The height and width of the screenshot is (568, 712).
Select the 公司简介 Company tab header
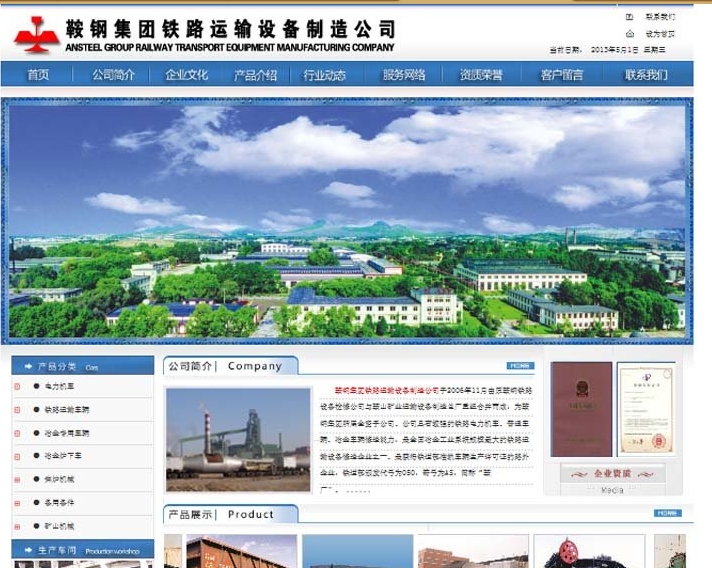pyautogui.click(x=231, y=366)
